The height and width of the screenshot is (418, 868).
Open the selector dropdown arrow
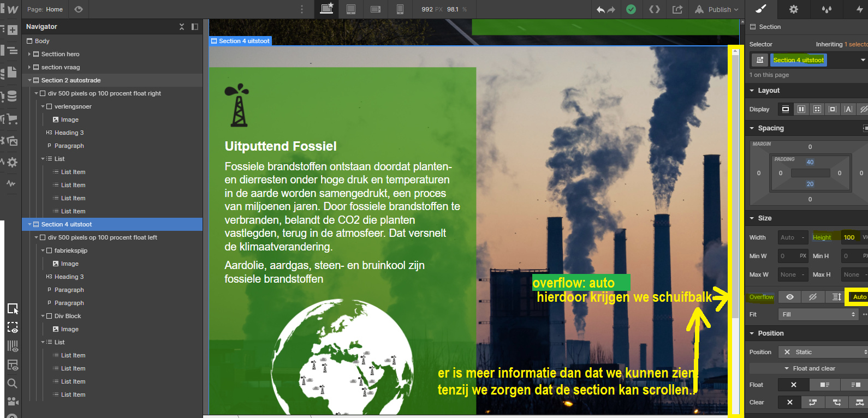point(863,60)
